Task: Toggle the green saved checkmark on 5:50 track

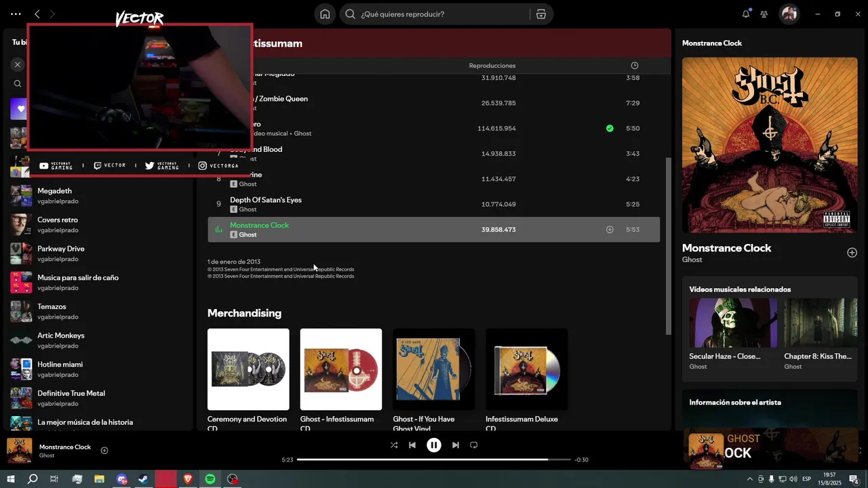Action: point(610,128)
